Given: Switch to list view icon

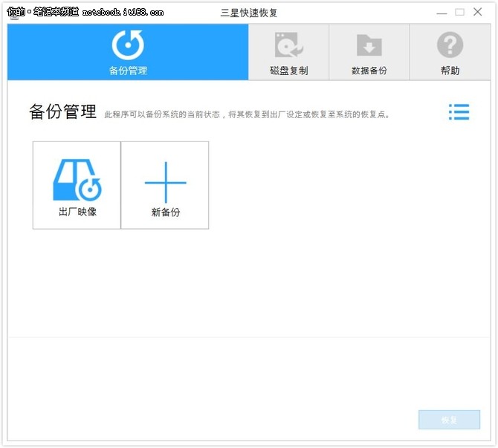Looking at the screenshot, I should [x=459, y=111].
